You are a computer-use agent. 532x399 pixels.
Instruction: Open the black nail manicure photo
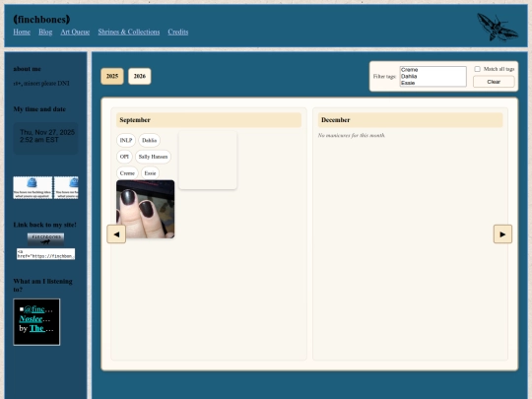pos(146,209)
